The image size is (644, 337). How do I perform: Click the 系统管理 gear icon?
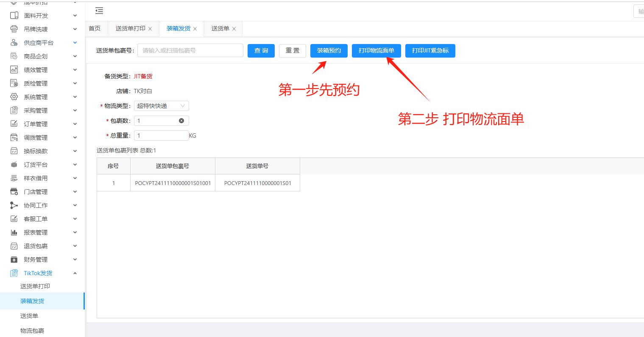point(14,97)
